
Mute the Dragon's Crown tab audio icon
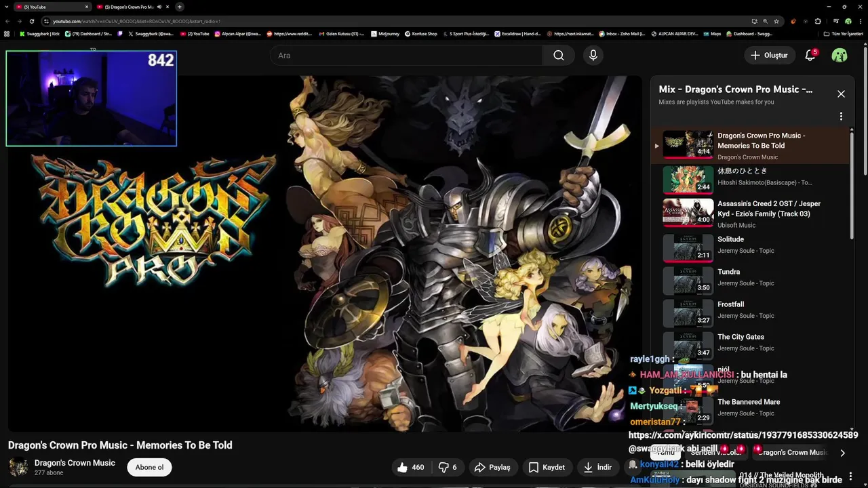159,7
